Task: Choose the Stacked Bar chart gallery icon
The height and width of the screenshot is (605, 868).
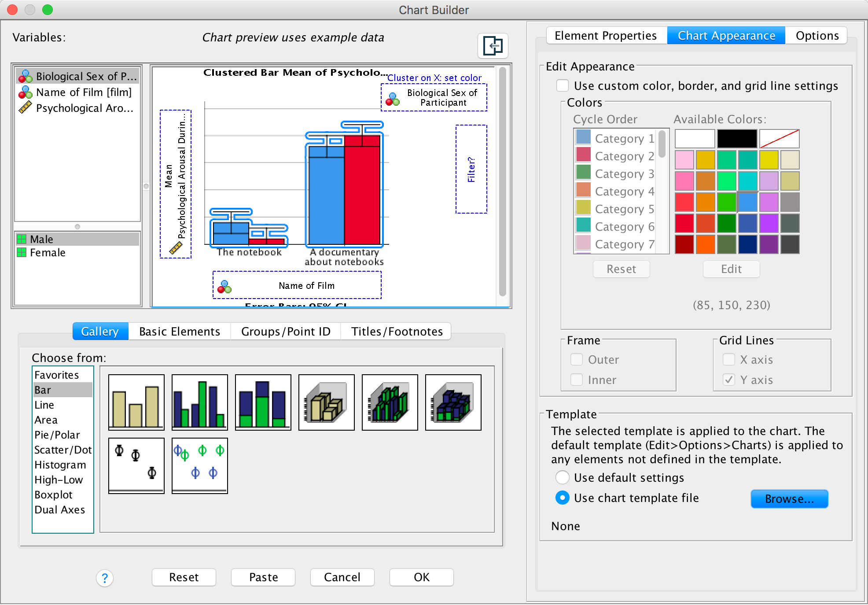Action: (263, 402)
